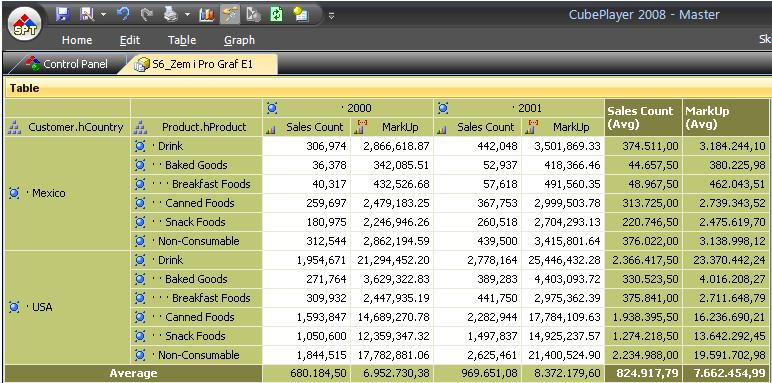
Task: Click the Save As icon in quick toolbar
Action: pyautogui.click(x=87, y=14)
